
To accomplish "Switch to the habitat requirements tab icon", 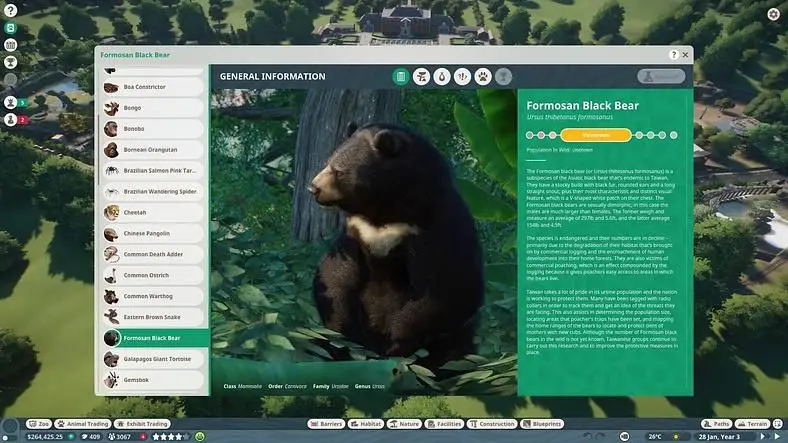I will point(421,77).
